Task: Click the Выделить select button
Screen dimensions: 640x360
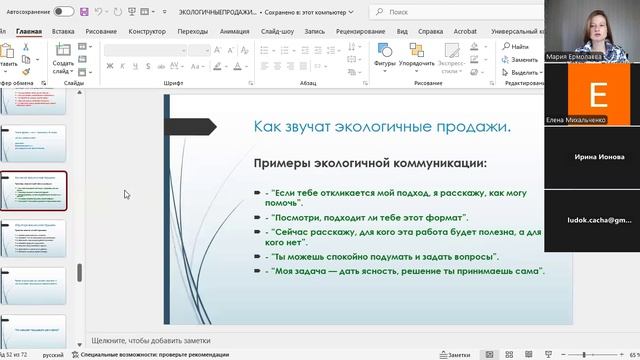Action: tap(522, 72)
